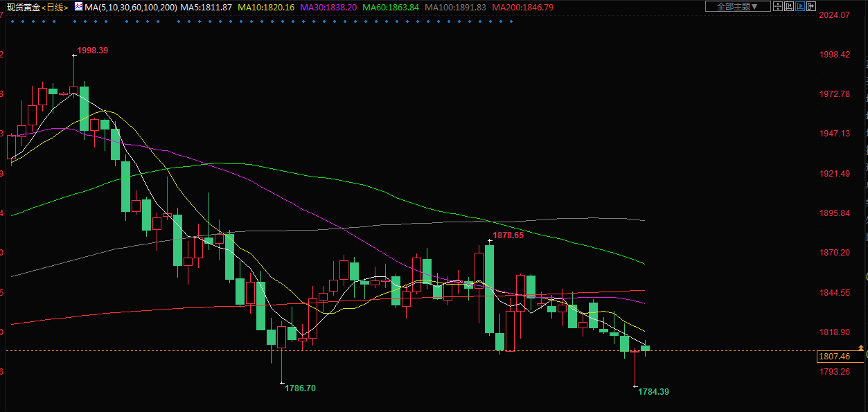Screen dimensions: 868x412
Task: Toggle the highlighted blue play-axis icon
Action: [x=801, y=6]
